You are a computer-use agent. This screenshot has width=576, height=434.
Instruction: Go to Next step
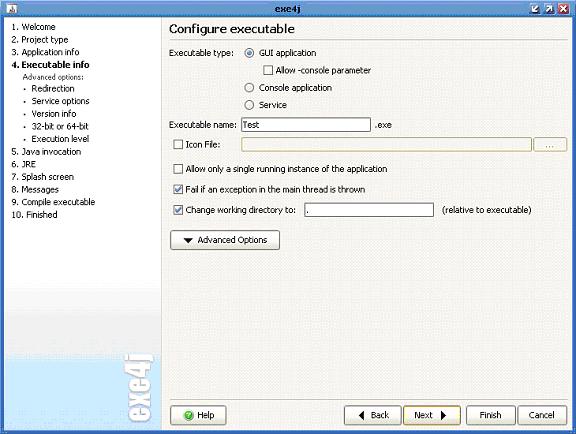tap(432, 415)
